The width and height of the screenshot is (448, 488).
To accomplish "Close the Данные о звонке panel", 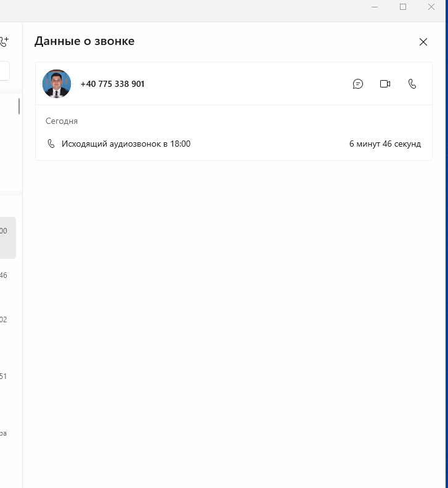I will point(423,42).
